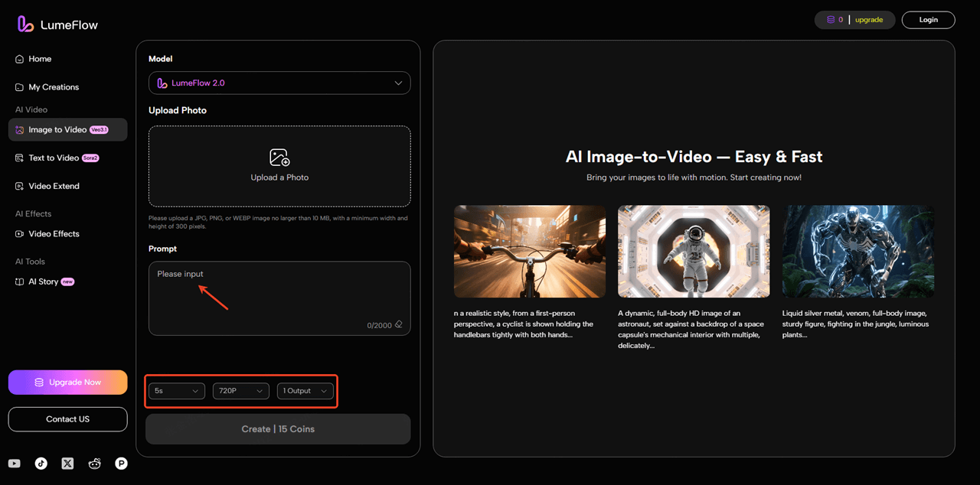Click the Login button
The height and width of the screenshot is (485, 980).
pos(928,19)
